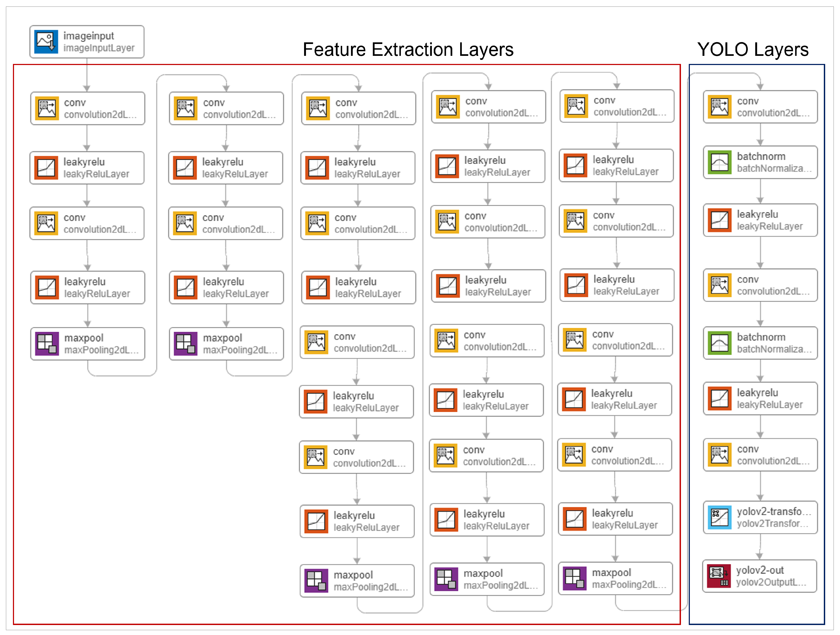This screenshot has height=635, width=840.
Task: Click the leftmost maxpool purple icon
Action: click(x=47, y=344)
